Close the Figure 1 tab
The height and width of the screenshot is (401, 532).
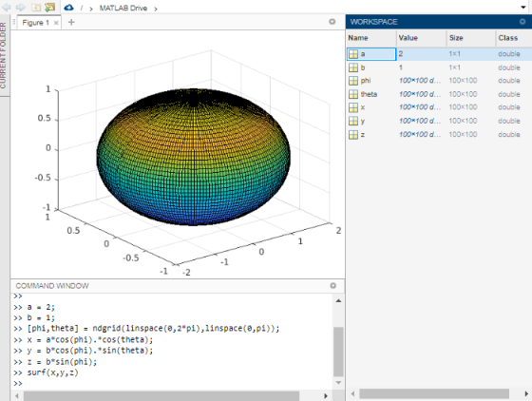click(x=56, y=23)
